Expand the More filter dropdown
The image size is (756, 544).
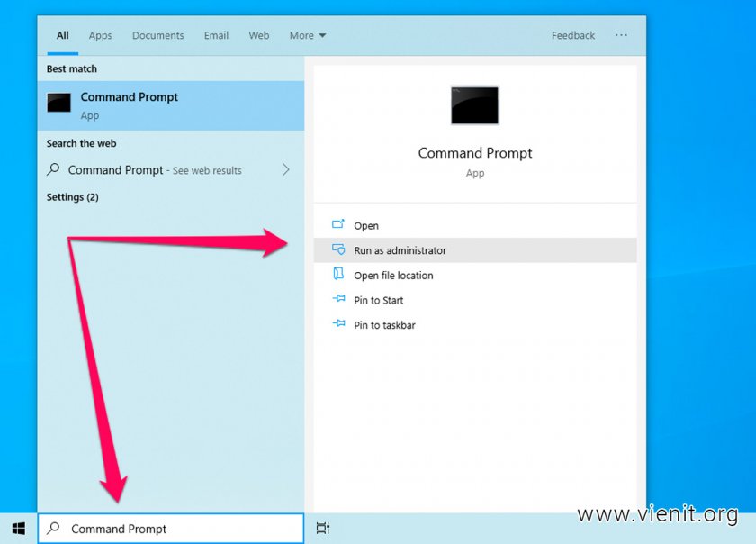pyautogui.click(x=308, y=36)
